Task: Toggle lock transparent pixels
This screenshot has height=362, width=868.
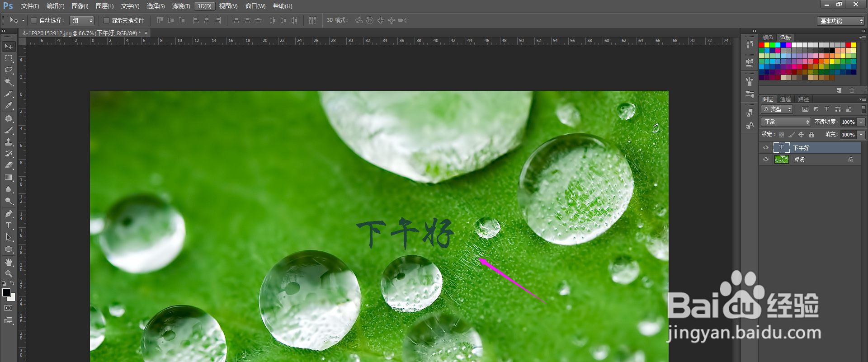Action: (781, 135)
